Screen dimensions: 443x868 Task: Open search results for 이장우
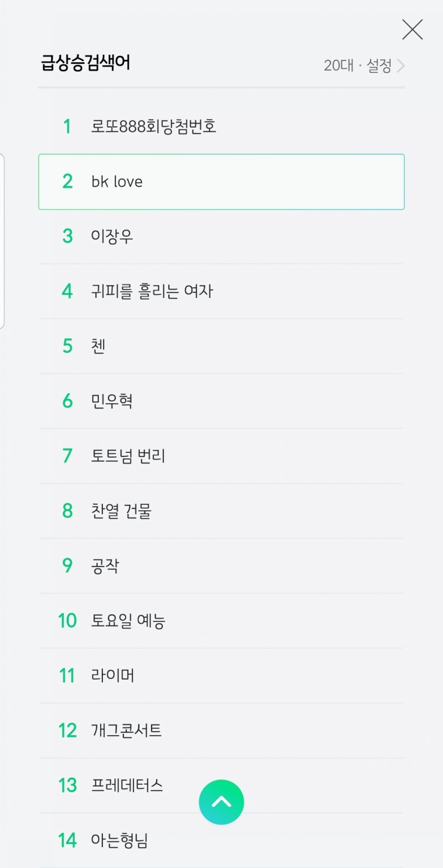(x=221, y=236)
